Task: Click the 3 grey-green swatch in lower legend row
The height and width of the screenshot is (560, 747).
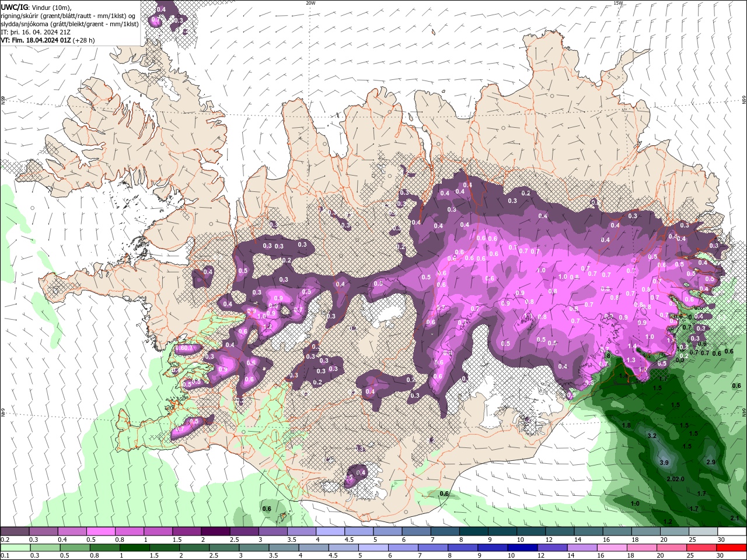Action: (254, 548)
